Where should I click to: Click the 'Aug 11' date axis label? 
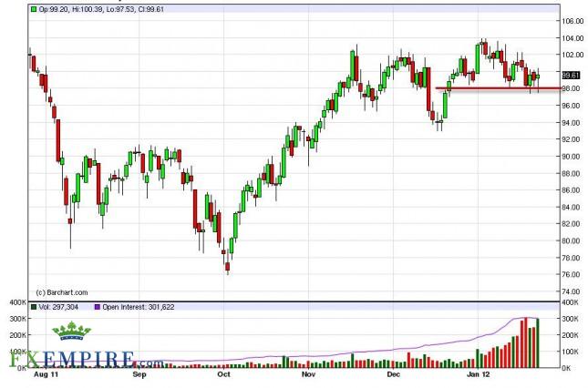pyautogui.click(x=46, y=374)
